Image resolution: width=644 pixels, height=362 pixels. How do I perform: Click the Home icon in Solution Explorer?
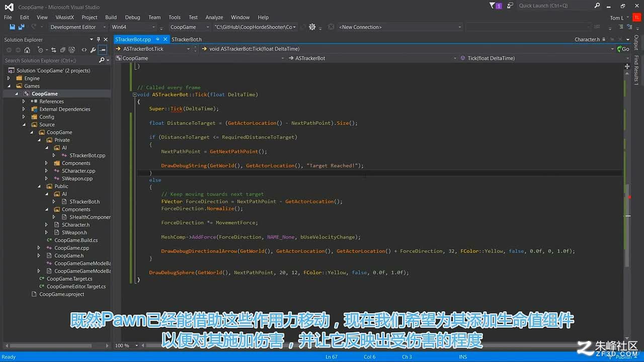tap(27, 50)
